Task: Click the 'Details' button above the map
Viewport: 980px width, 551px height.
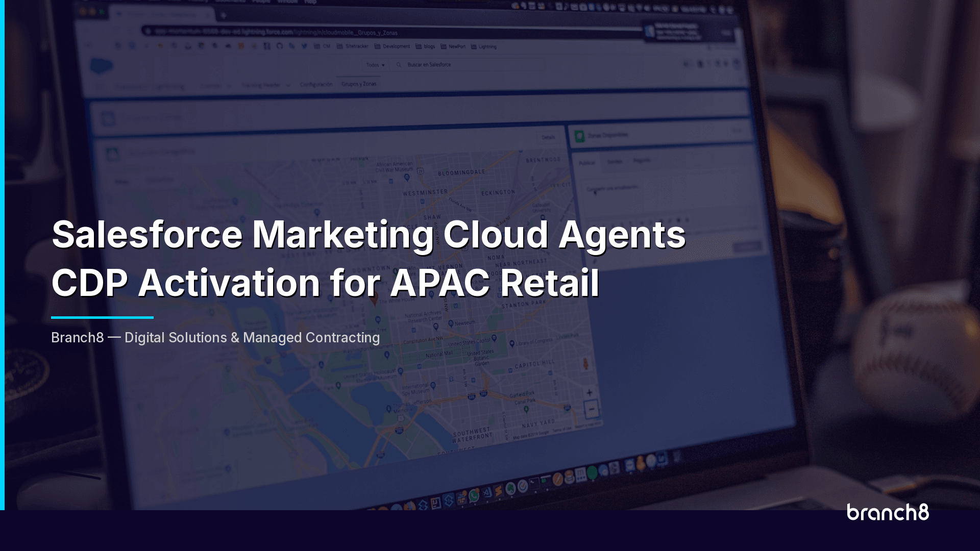Action: tap(548, 137)
